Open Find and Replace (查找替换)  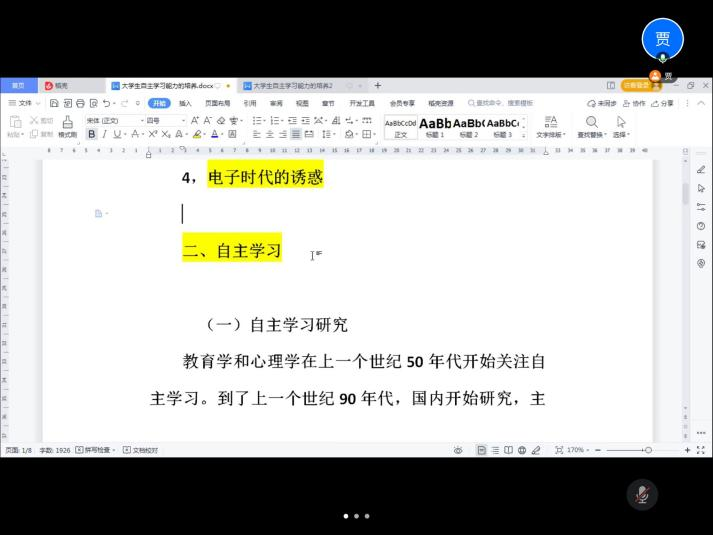(x=591, y=127)
